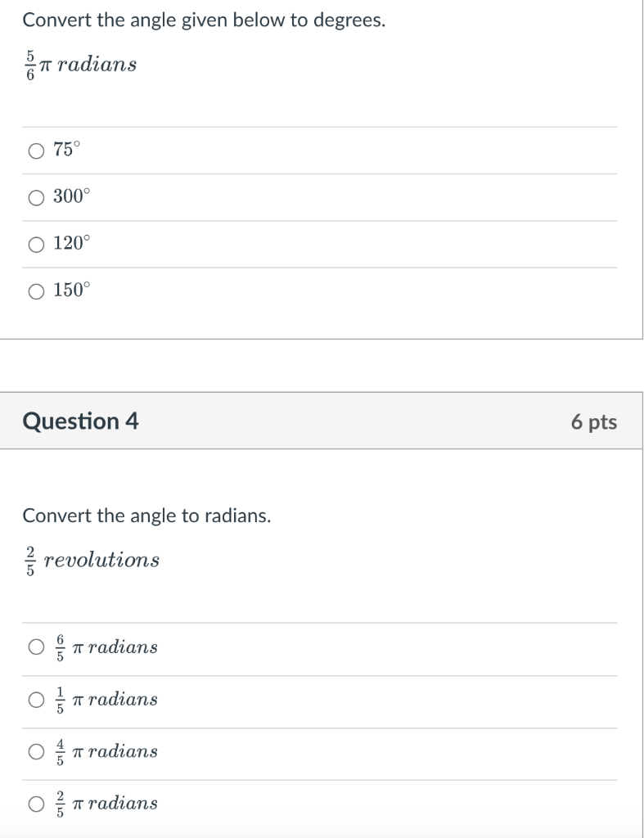Choose the 6/5 π radians answer
Screen dimensions: 644x838
click(34, 647)
